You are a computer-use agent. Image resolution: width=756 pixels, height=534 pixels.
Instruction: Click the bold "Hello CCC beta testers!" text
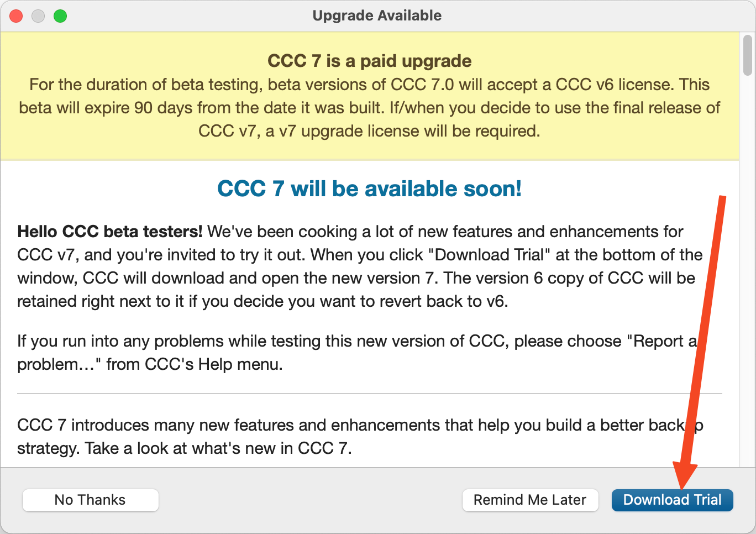pos(110,231)
